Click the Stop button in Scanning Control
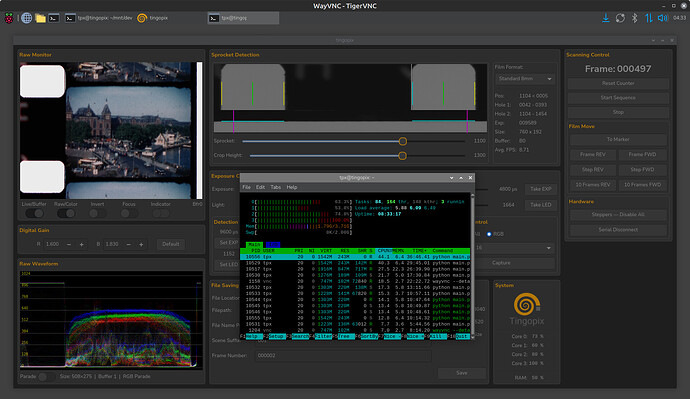The image size is (690, 399). [x=618, y=112]
